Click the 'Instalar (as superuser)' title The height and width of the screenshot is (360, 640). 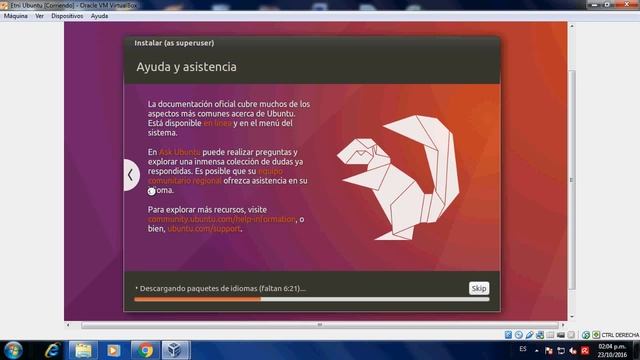[174, 43]
